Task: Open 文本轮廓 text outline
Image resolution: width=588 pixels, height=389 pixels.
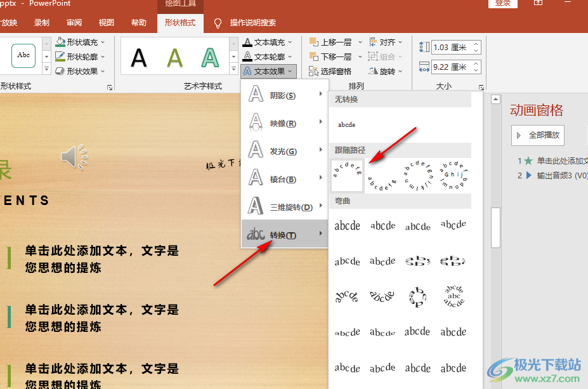Action: coord(268,56)
